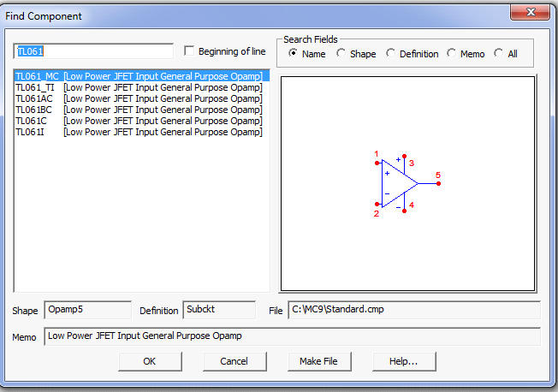Viewport: 558px width, 392px height.
Task: Close the Find Component dialog
Action: coord(531,13)
